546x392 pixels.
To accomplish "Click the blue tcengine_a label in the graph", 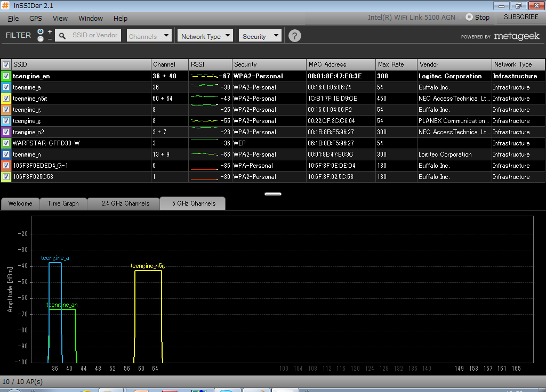I will coord(55,258).
